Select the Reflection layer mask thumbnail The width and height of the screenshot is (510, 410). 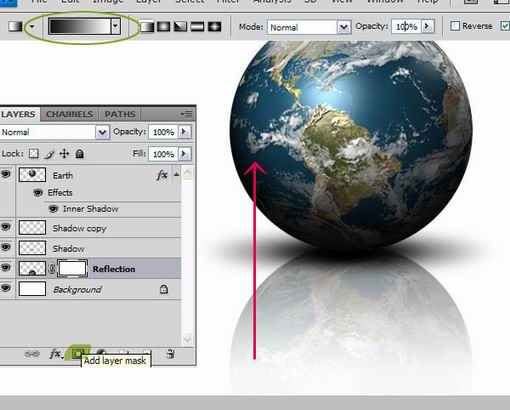pyautogui.click(x=72, y=268)
